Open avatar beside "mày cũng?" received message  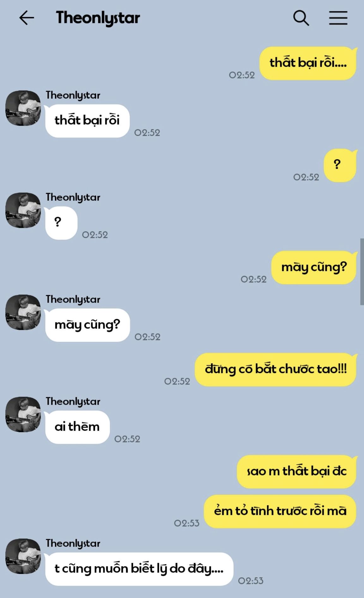[23, 312]
